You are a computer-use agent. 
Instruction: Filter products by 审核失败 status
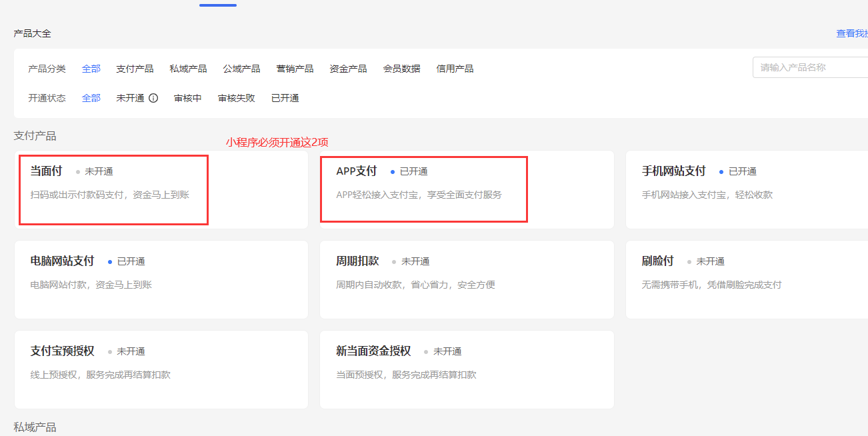(x=236, y=98)
